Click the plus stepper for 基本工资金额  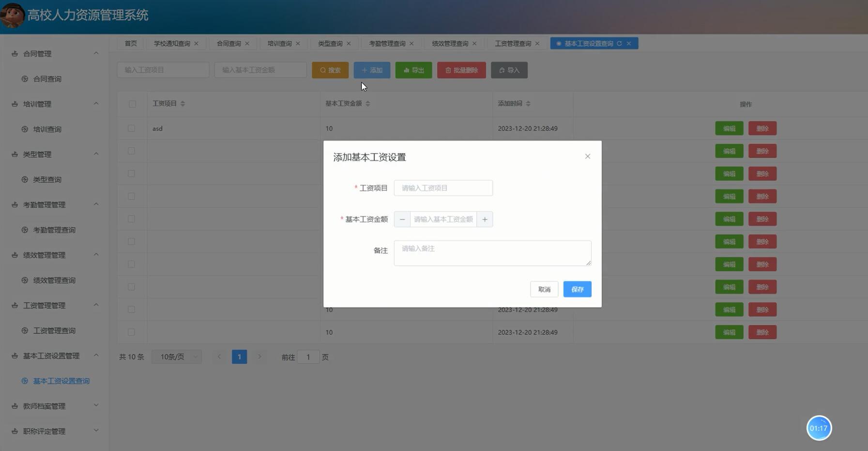click(484, 219)
